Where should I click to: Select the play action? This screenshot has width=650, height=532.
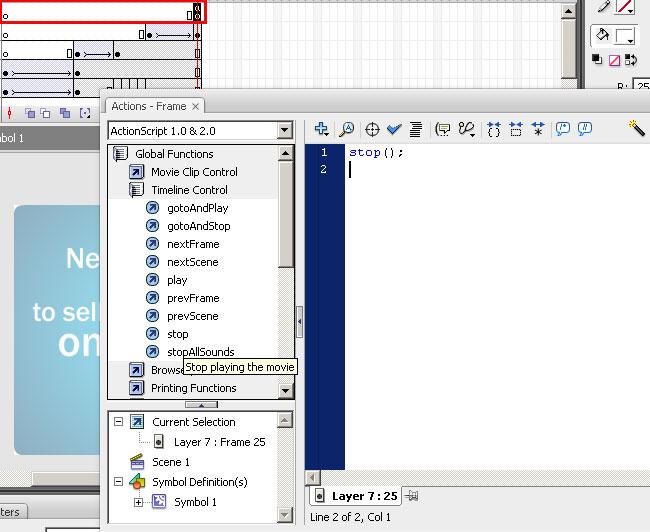[x=177, y=280]
